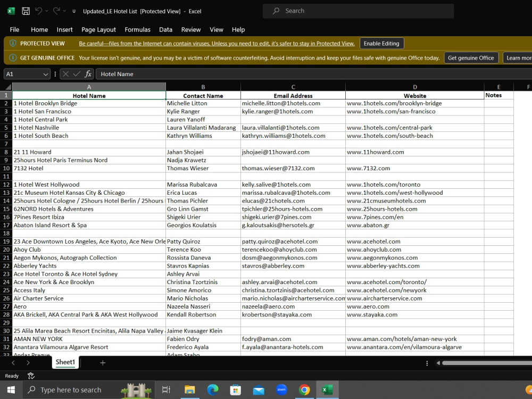Click the Enable Editing button
The image size is (532, 399).
pyautogui.click(x=381, y=44)
